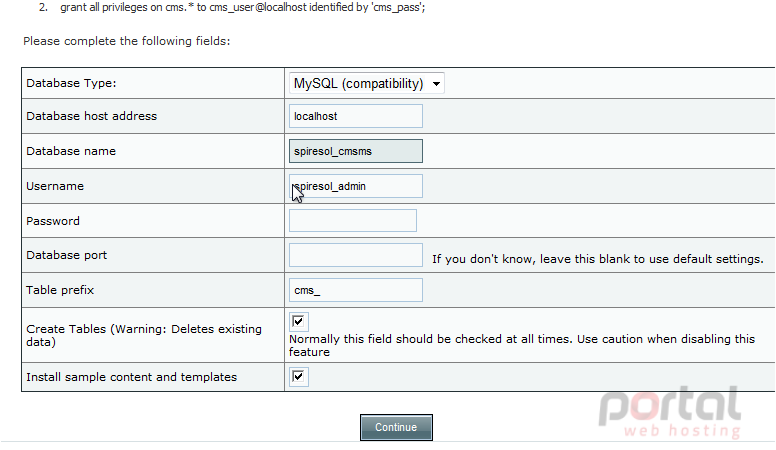Click the Continue button
776x450 pixels.
click(x=396, y=427)
